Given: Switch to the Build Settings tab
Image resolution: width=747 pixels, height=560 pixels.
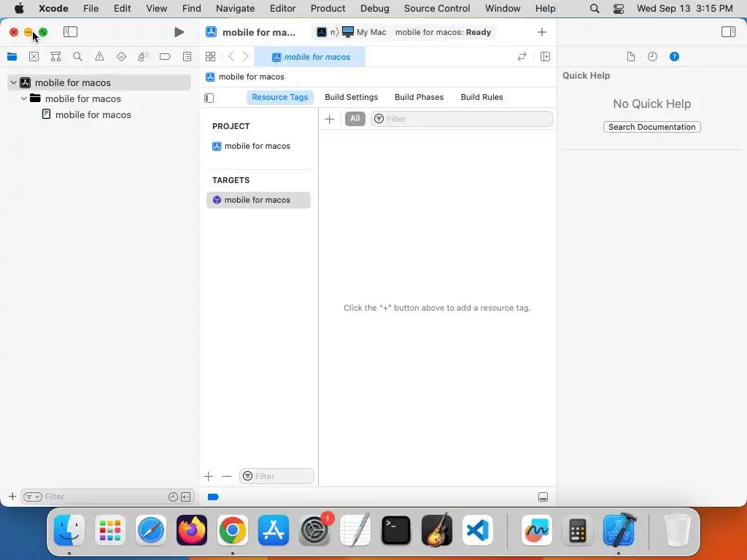Looking at the screenshot, I should [351, 97].
